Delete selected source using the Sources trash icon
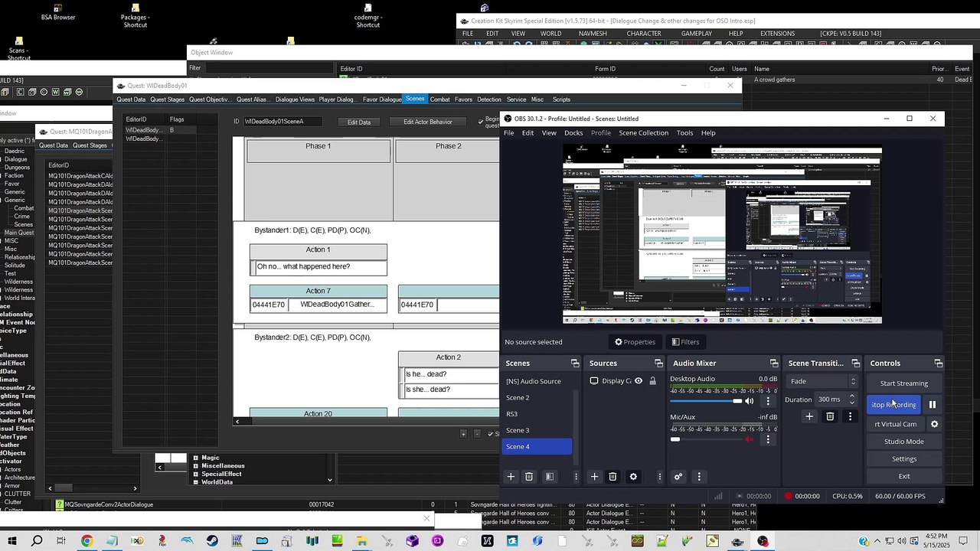Screen dimensions: 980x551 [x=612, y=477]
